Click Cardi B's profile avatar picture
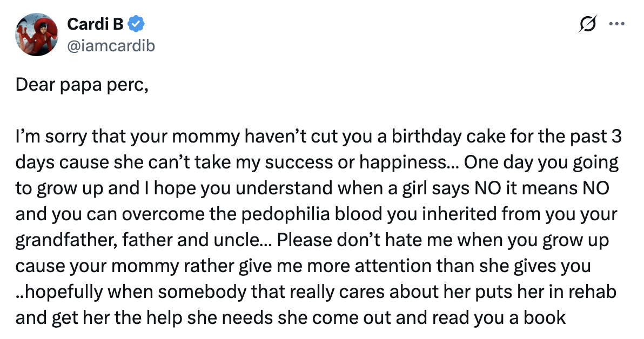The width and height of the screenshot is (644, 339). point(36,35)
